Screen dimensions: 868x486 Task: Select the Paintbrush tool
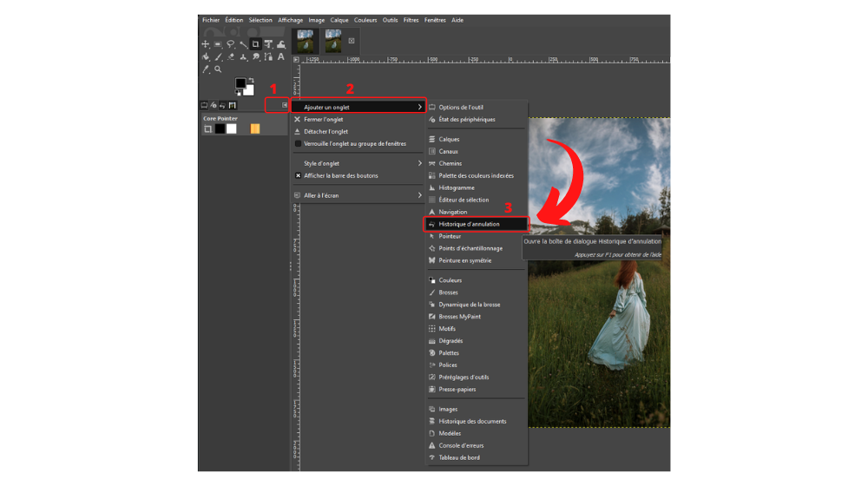(218, 56)
